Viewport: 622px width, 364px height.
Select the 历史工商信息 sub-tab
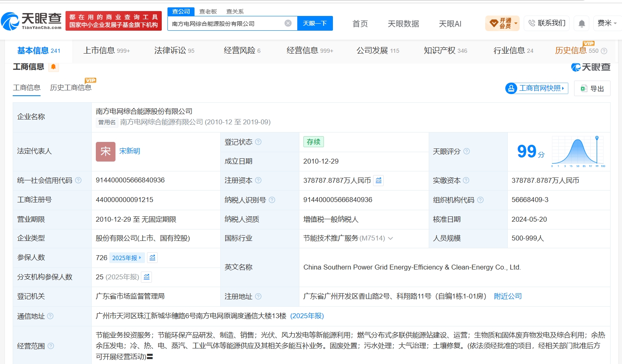71,88
